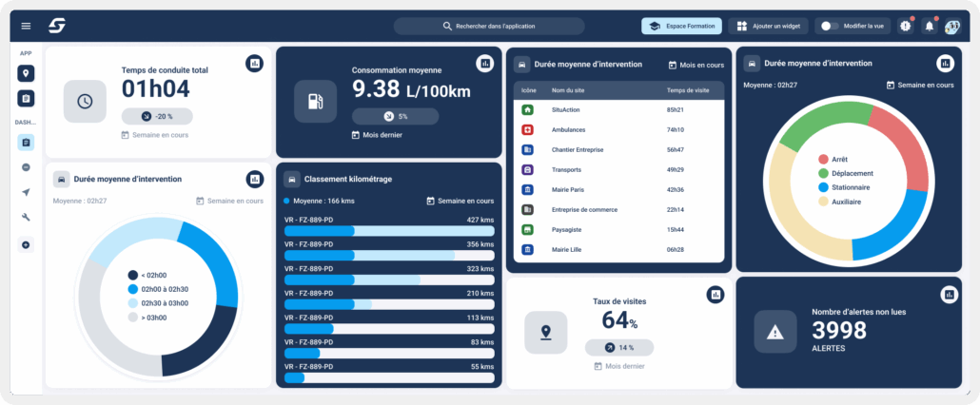
Task: Select the navigation arrow icon in the sidebar
Action: (26, 192)
